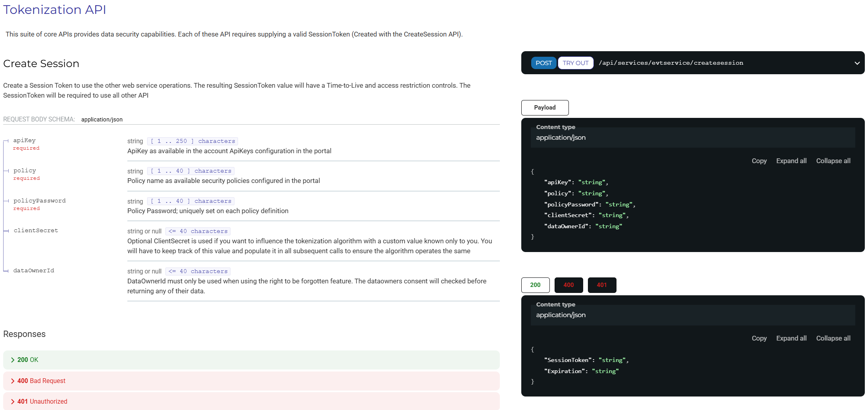The image size is (868, 410).
Task: Select the Payload tab
Action: pos(545,108)
